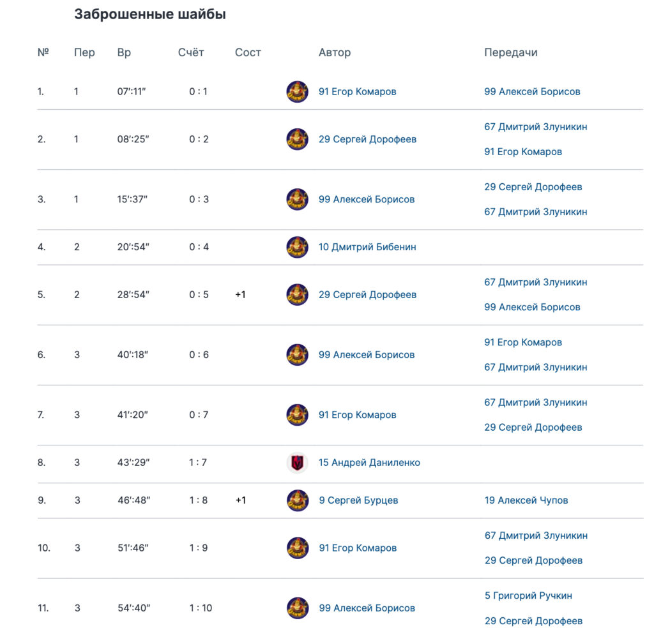This screenshot has height=644, width=654.
Task: Click team logo beside goal 1 scorer
Action: point(298,92)
